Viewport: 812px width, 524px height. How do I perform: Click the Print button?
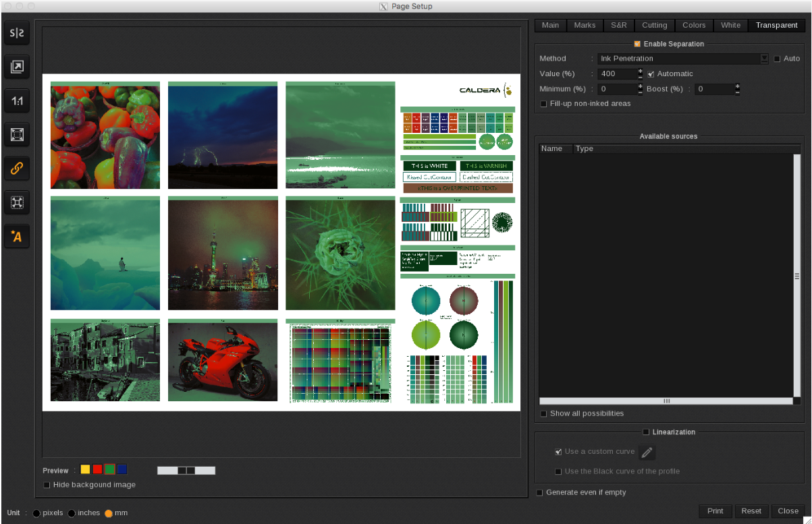tap(715, 511)
